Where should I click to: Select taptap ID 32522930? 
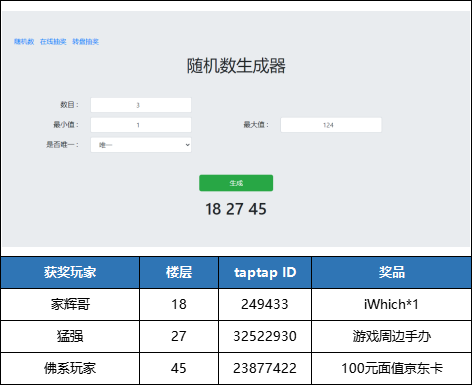click(265, 336)
